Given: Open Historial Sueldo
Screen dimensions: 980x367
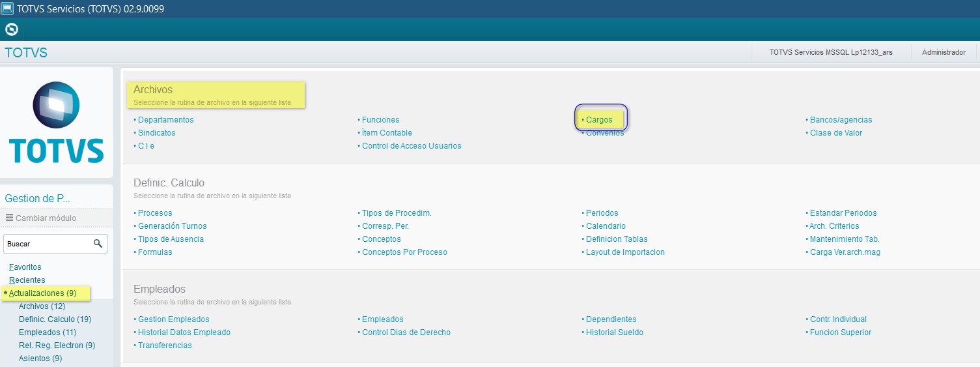Looking at the screenshot, I should point(615,332).
